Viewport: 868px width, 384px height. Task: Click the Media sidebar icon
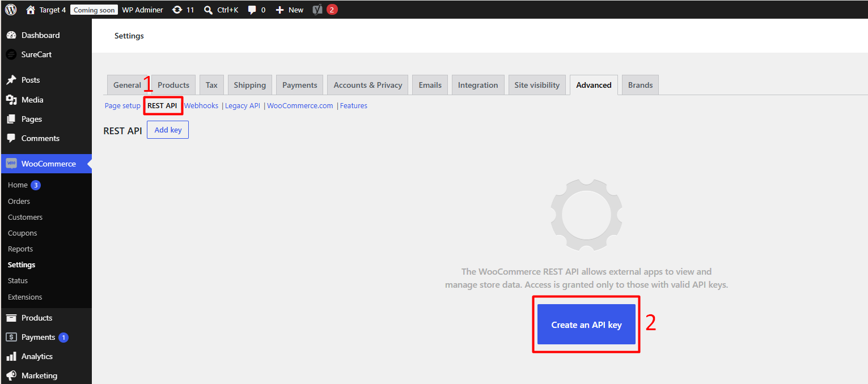(x=11, y=100)
